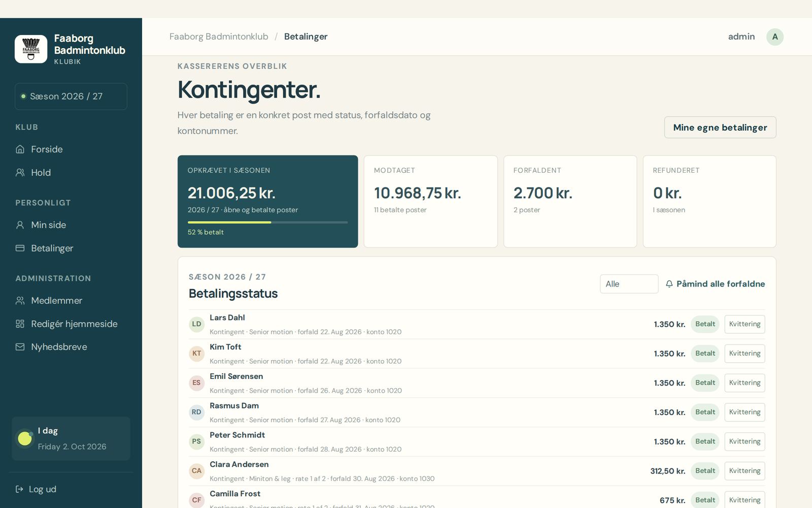Screen dimensions: 812x508
Task: Open Kvittering for Kim Toft
Action: tap(745, 354)
